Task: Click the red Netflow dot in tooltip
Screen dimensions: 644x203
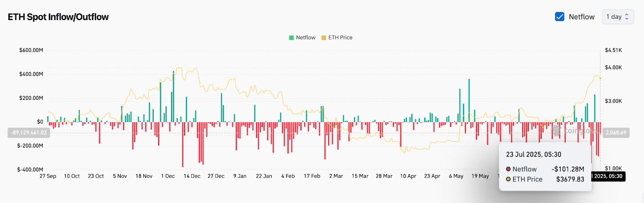Action: click(508, 169)
